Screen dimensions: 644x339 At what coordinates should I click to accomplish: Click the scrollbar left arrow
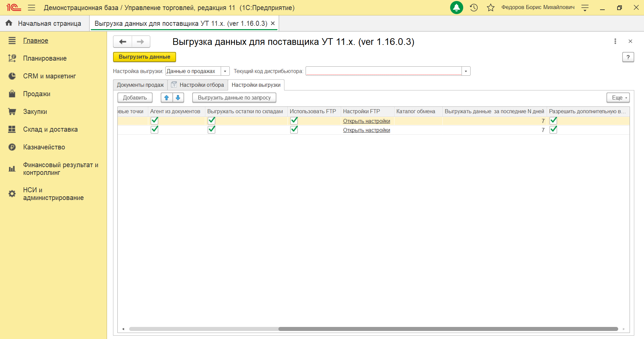[x=123, y=329]
